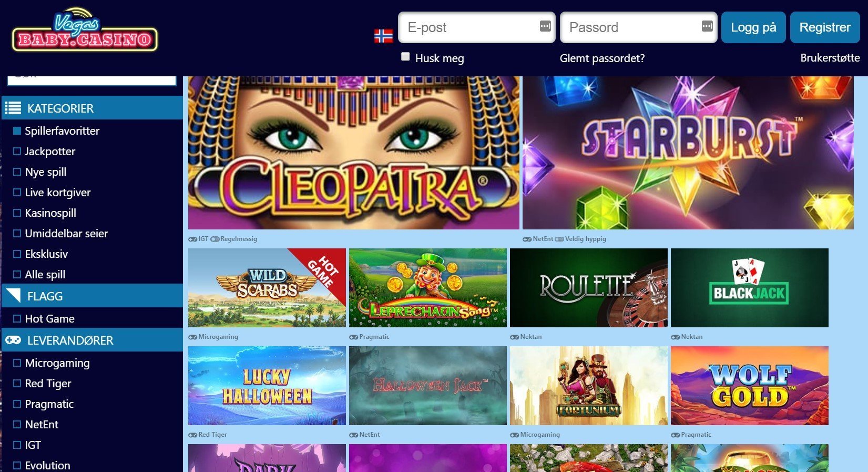Collapse the LEVERANDØRER section header
Image resolution: width=868 pixels, height=472 pixels.
pyautogui.click(x=93, y=340)
